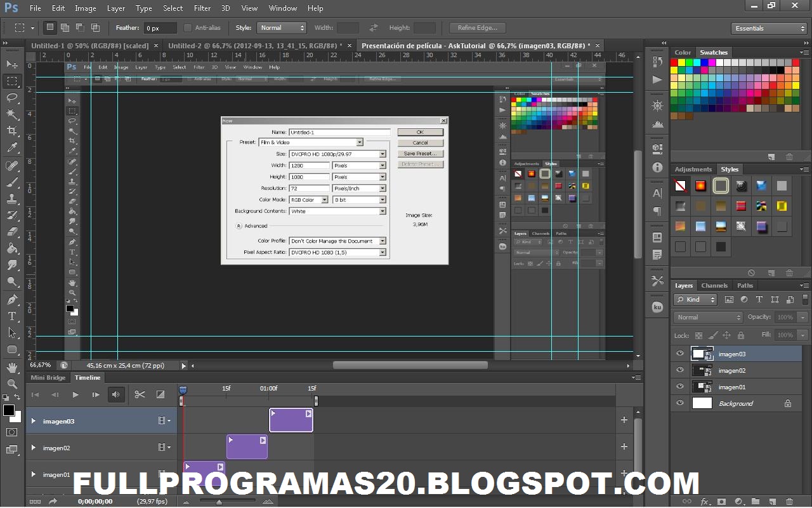Viewport: 812px width, 508px height.
Task: Switch to the Styles tab
Action: 730,170
